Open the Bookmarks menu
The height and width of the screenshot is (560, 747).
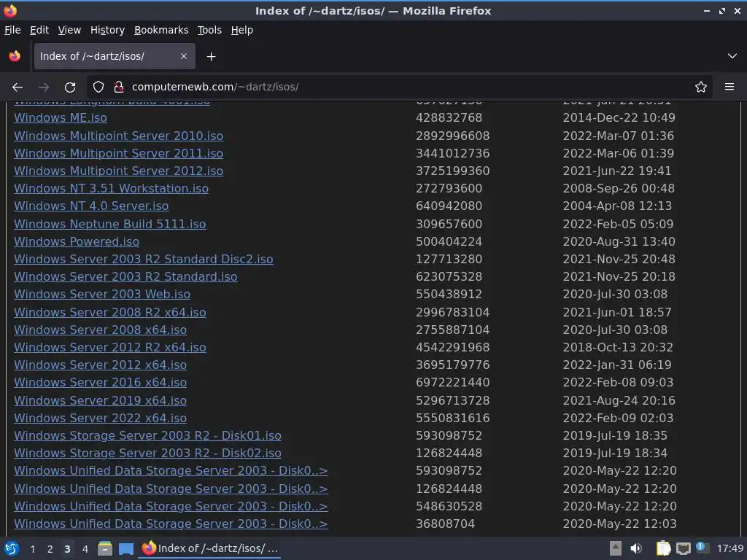pyautogui.click(x=161, y=30)
